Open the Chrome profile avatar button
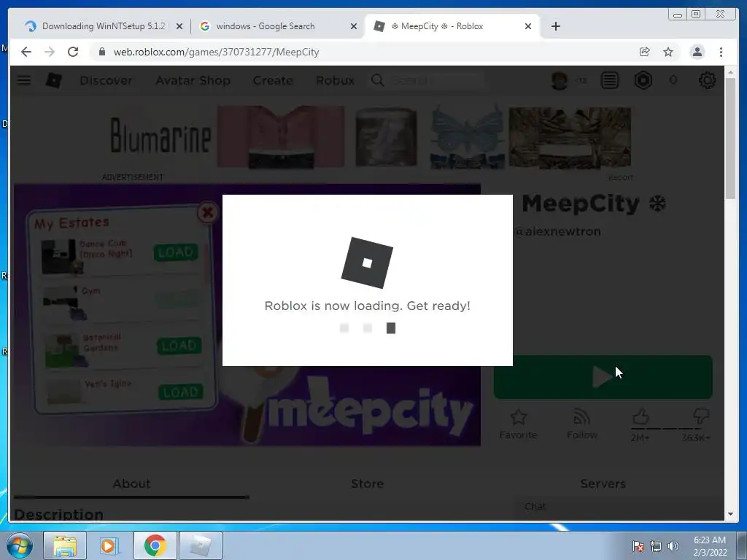 [x=697, y=52]
